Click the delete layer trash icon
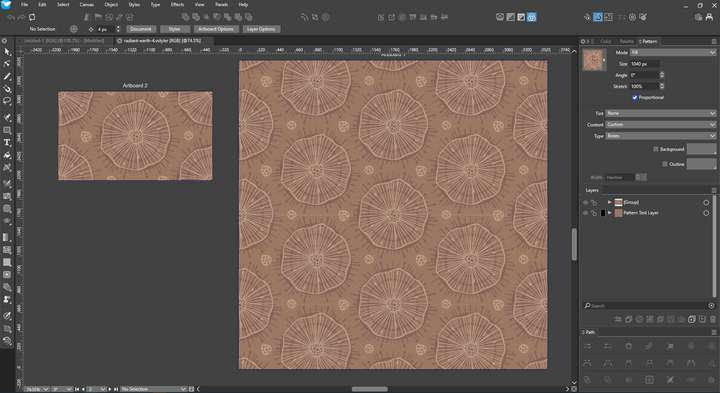The height and width of the screenshot is (393, 720). [712, 319]
